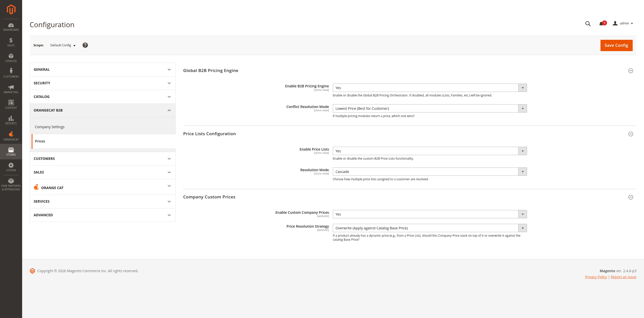Open Reports from the sidebar
This screenshot has width=644, height=318.
point(11,120)
